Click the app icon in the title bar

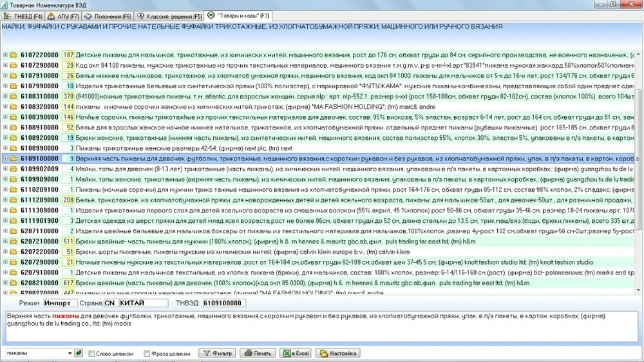click(4, 5)
